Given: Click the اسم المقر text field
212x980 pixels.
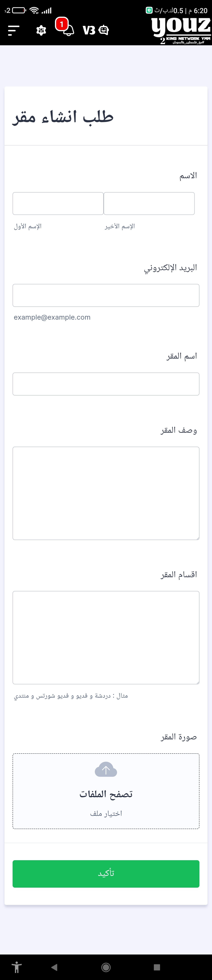Looking at the screenshot, I should [x=106, y=384].
